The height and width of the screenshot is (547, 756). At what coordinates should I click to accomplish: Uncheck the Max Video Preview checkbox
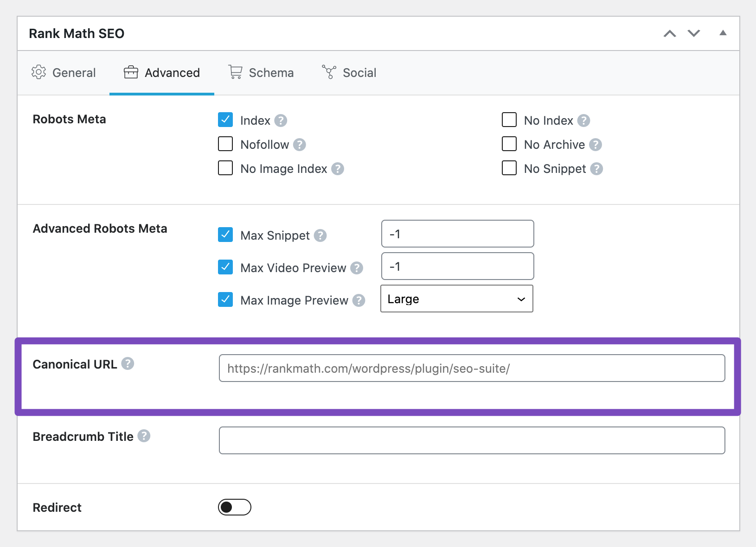[x=225, y=267]
